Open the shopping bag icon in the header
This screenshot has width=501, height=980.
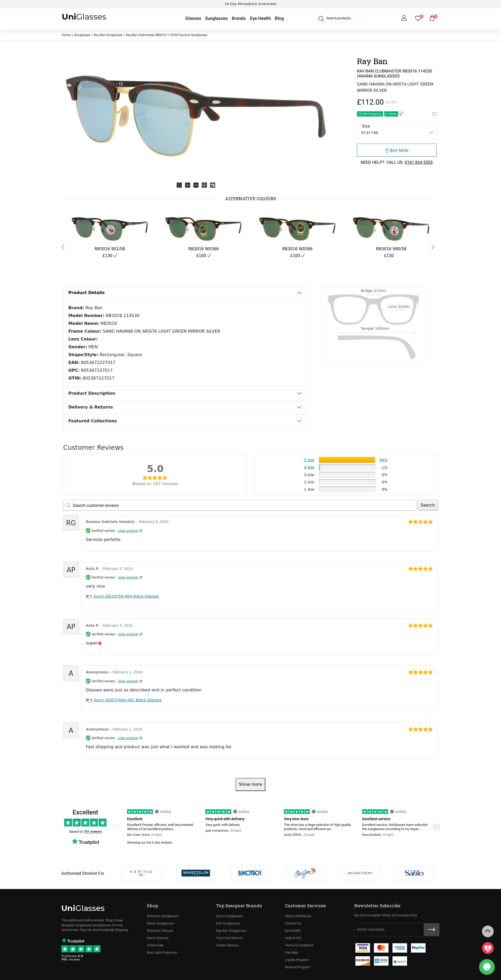tap(432, 18)
